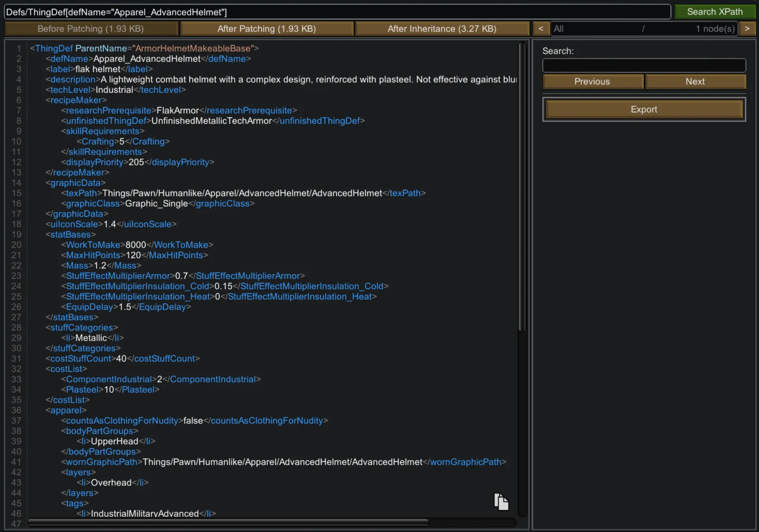Go to the next node with the right arrow
The height and width of the screenshot is (532, 759).
(x=747, y=29)
